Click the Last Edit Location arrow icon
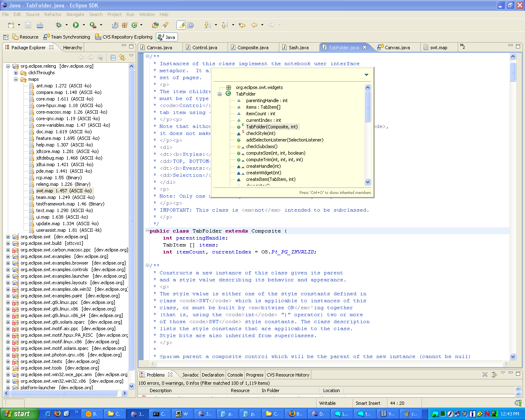 (242, 25)
